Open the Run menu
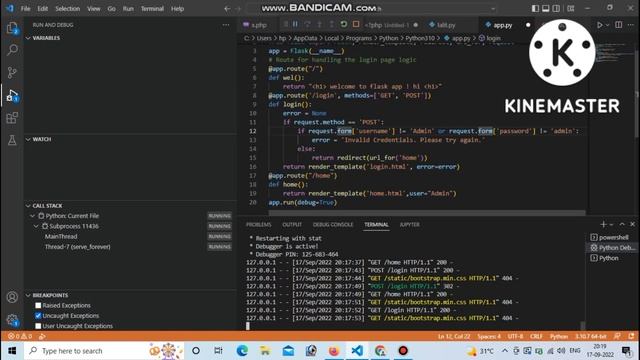 click(128, 9)
